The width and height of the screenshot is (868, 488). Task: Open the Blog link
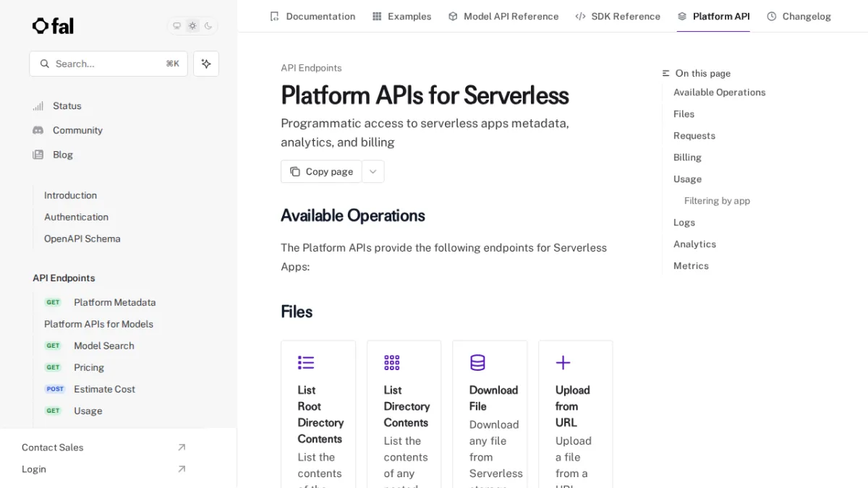click(63, 155)
